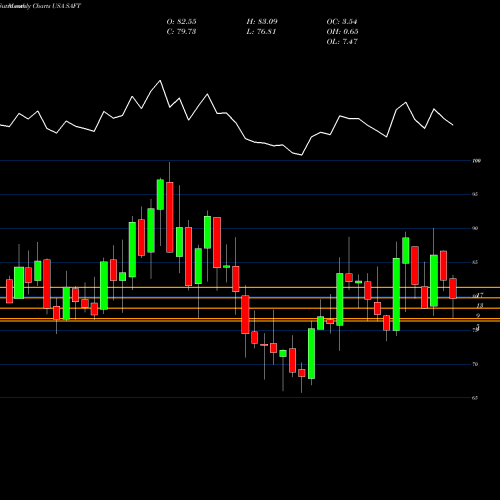The width and height of the screenshot is (500, 500).
Task: Select the close value 'C: 79.73'
Action: point(181,32)
